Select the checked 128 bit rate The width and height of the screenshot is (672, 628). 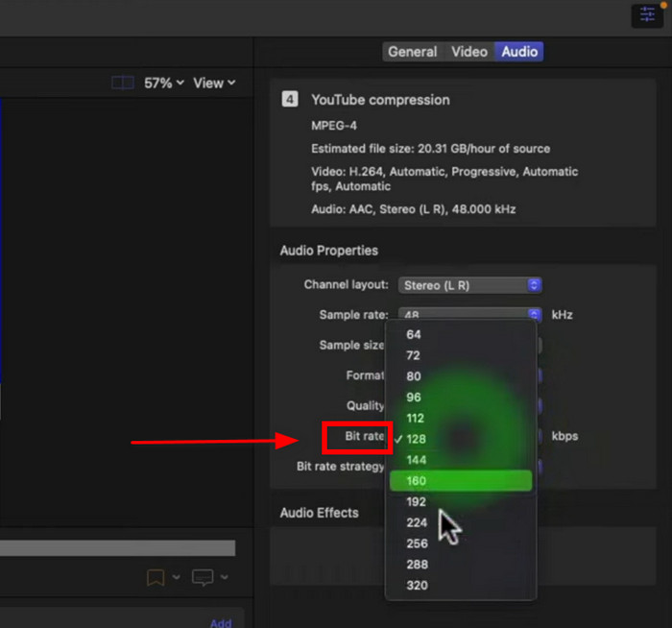[x=461, y=439]
